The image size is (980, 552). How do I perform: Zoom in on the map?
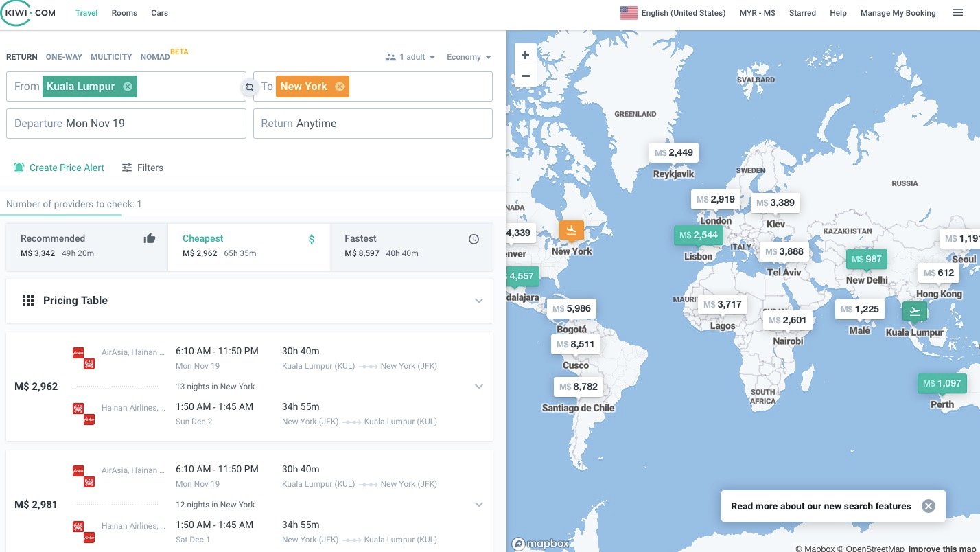pos(525,56)
